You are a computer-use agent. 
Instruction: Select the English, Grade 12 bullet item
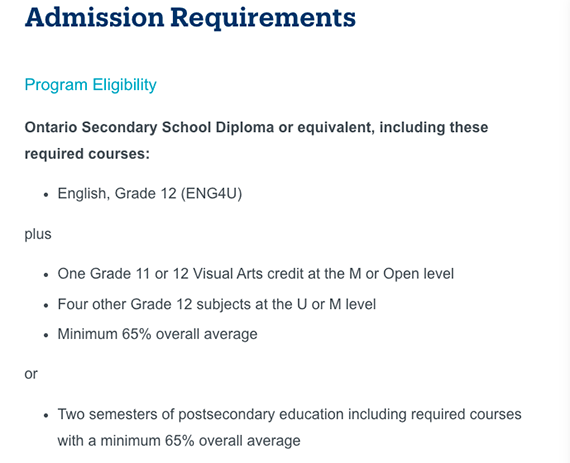(x=150, y=194)
